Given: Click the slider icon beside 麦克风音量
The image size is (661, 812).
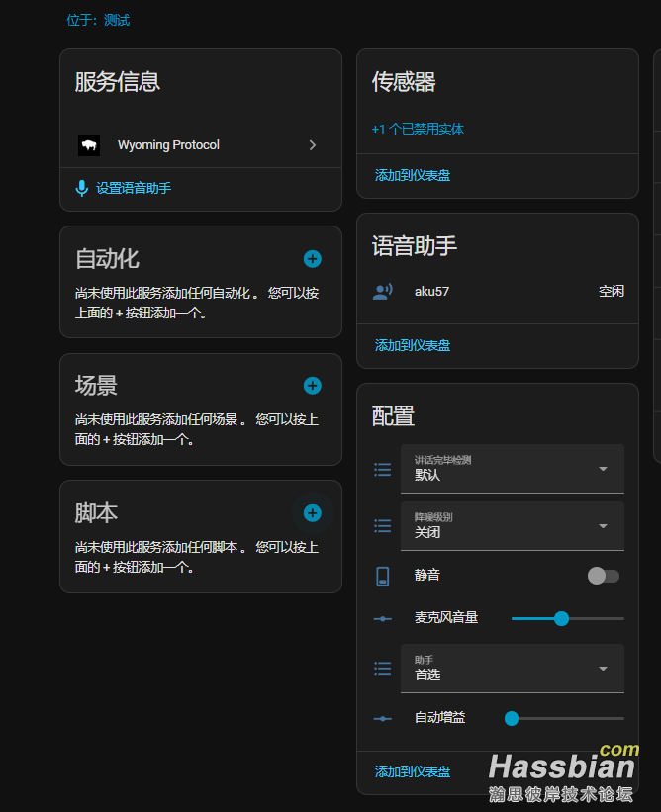Looking at the screenshot, I should (x=383, y=618).
